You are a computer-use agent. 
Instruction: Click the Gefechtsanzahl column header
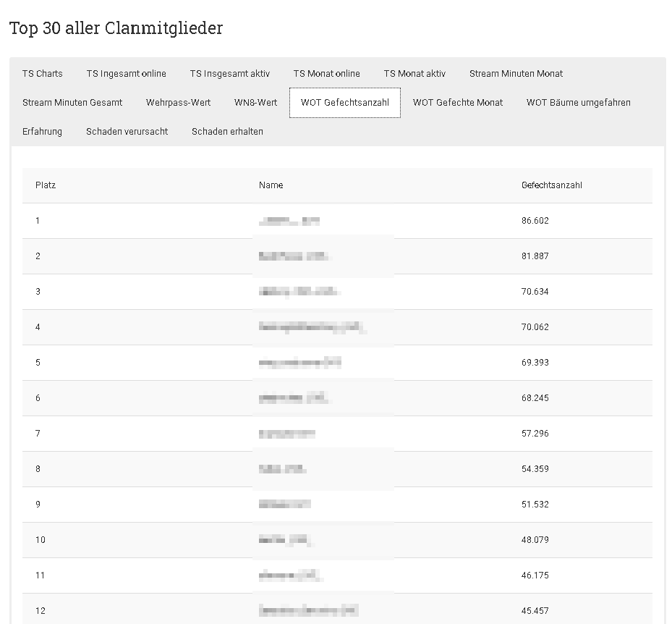click(552, 185)
